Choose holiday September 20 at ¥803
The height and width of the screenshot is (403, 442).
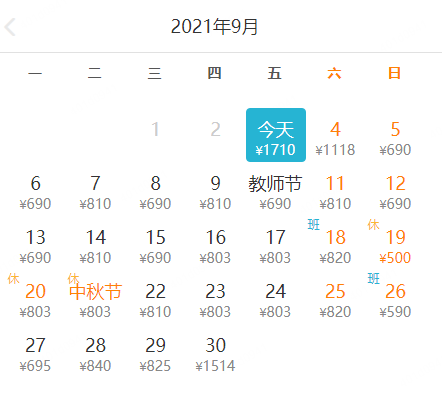[x=35, y=300]
